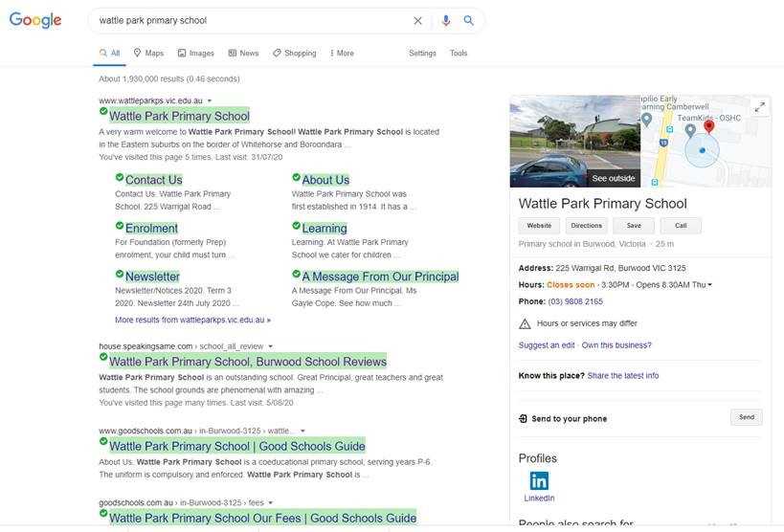The image size is (784, 532).
Task: Switch to the News tab
Action: (243, 53)
